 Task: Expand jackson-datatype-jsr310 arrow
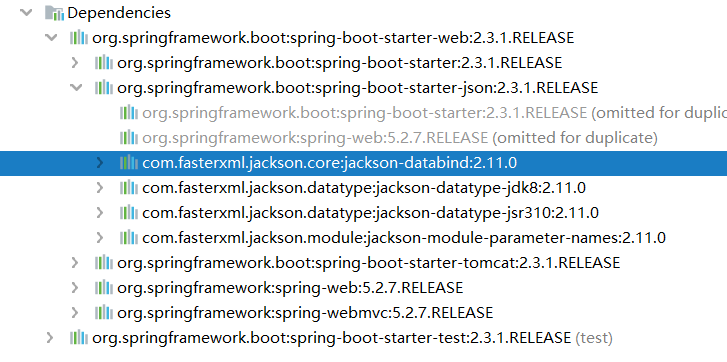click(x=99, y=213)
